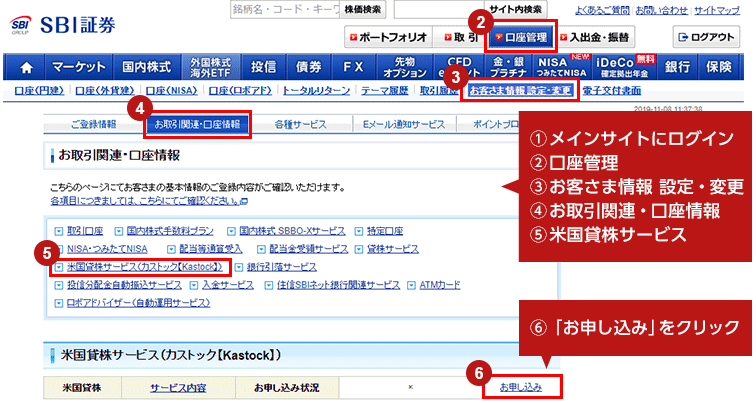Click arrow icon beside ATMカード
This screenshot has height=403, width=756.
pos(411,285)
